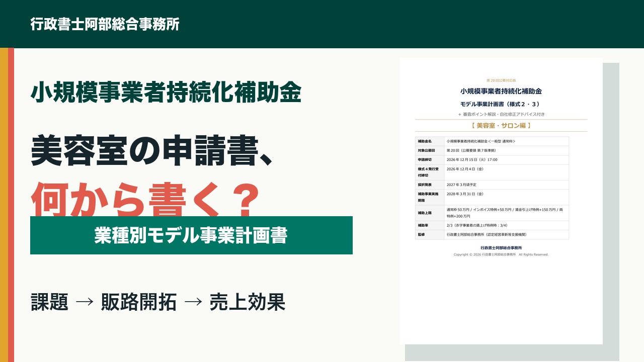Click the cell '2027年3月頃予定'
Image resolution: width=644 pixels, height=362 pixels.
[461, 185]
